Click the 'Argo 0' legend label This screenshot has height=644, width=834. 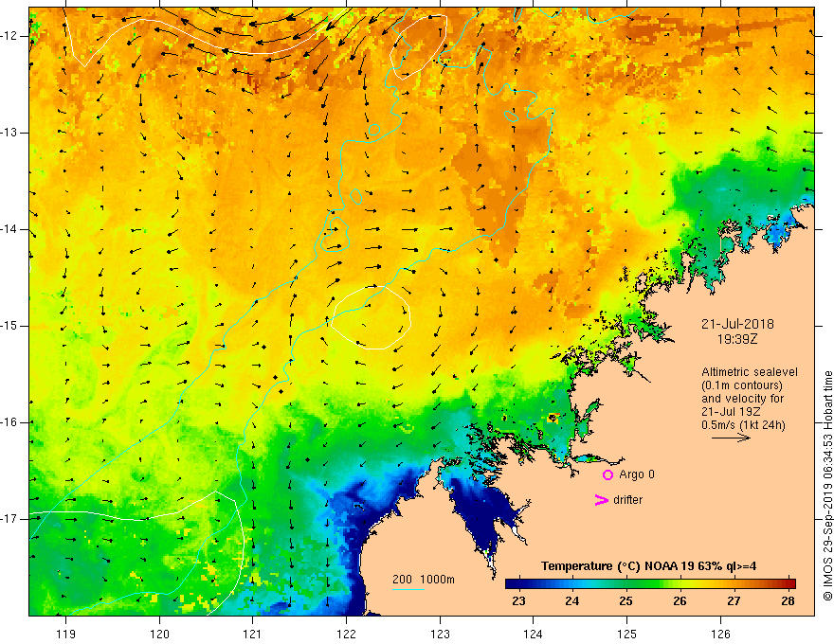point(637,474)
